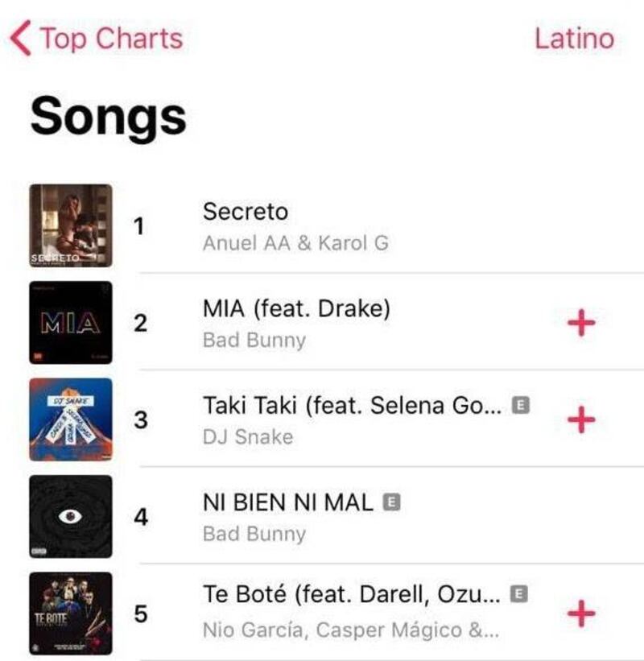Tap the DJ Snake Taki Taki cover art
This screenshot has width=644, height=661.
coord(71,419)
